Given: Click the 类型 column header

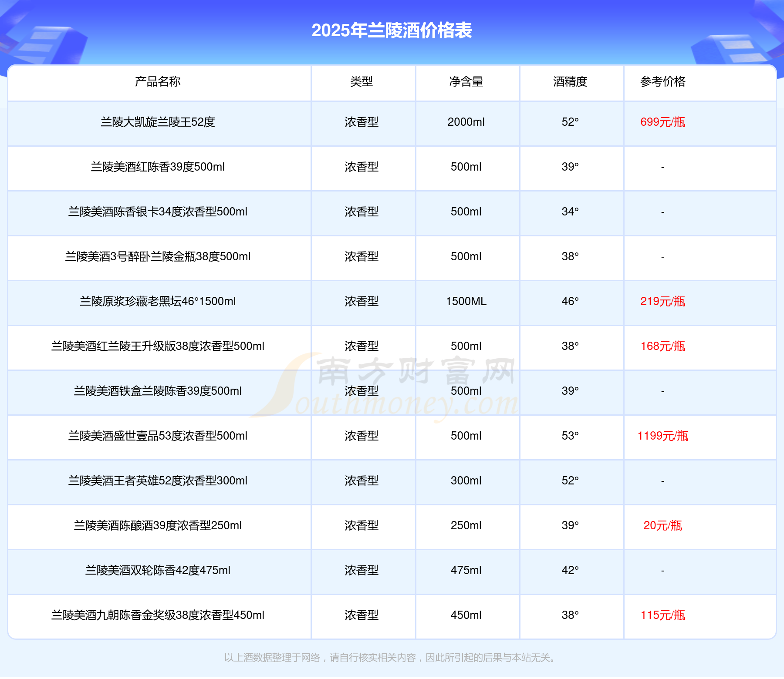Looking at the screenshot, I should pyautogui.click(x=362, y=81).
